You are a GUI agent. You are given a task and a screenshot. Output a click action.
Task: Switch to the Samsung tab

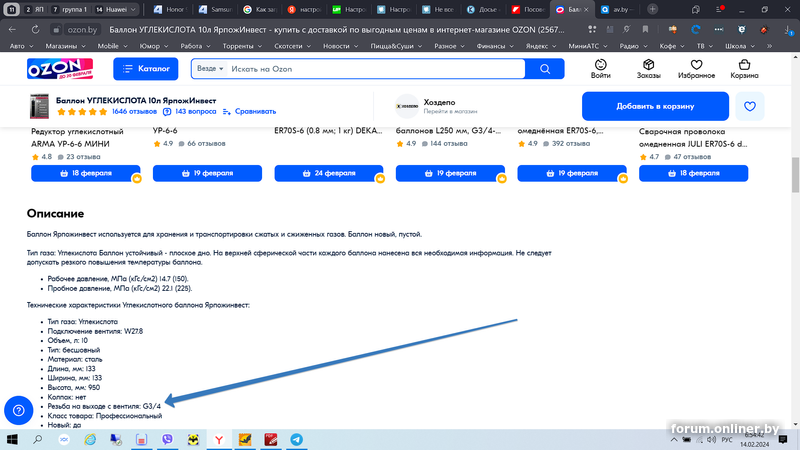(x=215, y=9)
